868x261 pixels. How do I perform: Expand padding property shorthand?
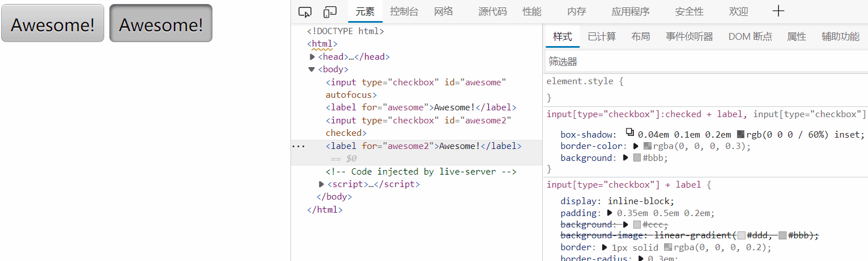[x=608, y=213]
